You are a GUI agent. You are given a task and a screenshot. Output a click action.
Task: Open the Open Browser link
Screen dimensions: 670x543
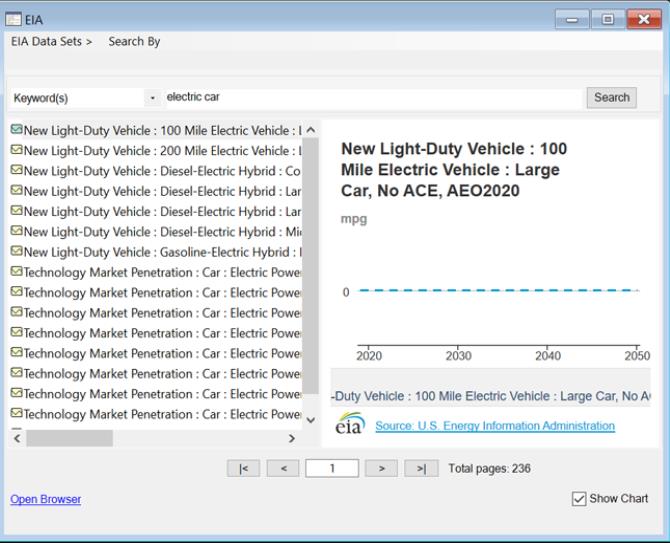click(x=46, y=499)
